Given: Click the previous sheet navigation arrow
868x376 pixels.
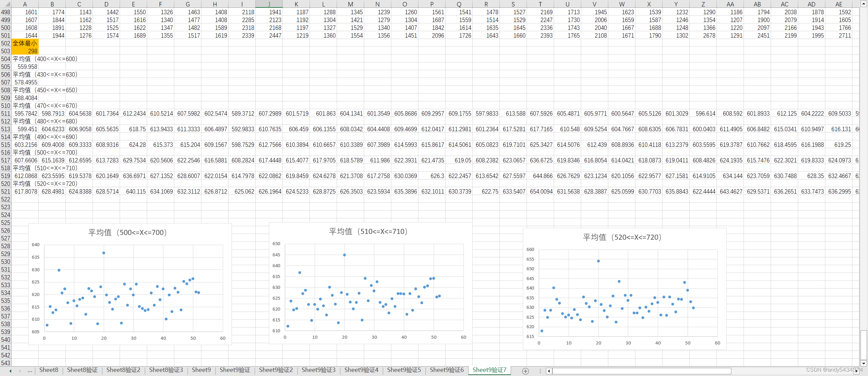Looking at the screenshot, I should [11, 371].
